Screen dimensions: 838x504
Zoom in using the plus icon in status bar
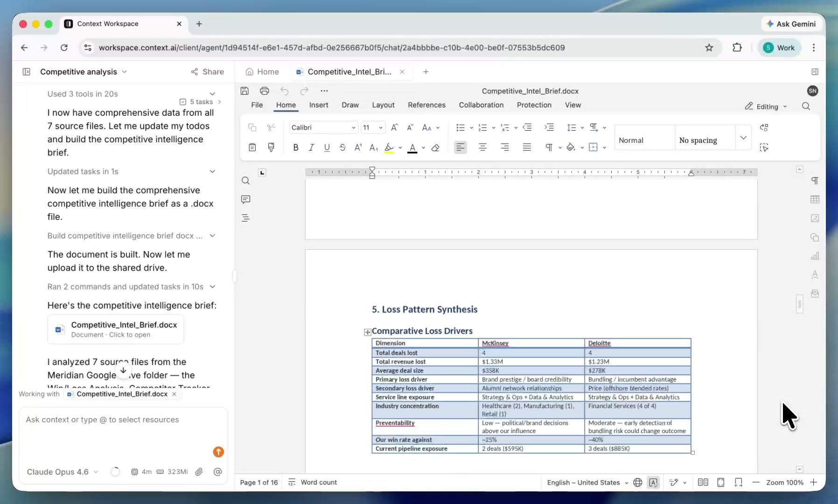point(814,483)
